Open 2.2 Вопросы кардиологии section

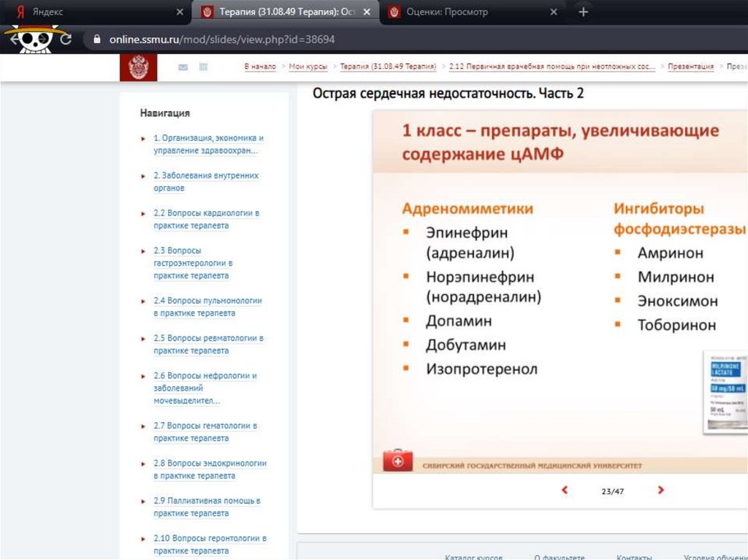pos(207,219)
